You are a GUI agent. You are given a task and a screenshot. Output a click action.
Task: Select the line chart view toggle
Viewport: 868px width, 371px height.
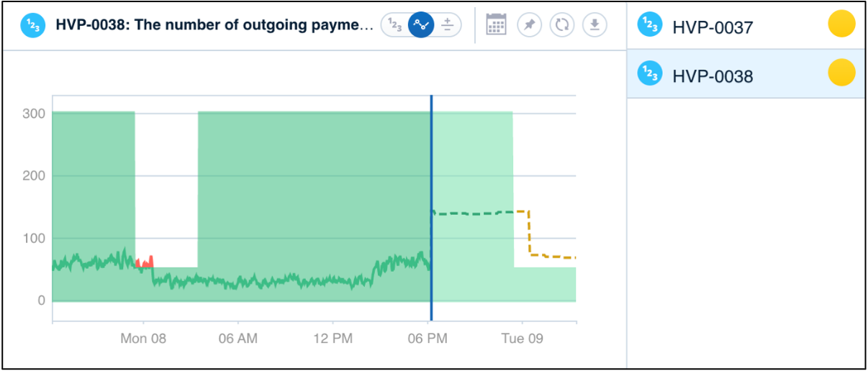point(421,25)
